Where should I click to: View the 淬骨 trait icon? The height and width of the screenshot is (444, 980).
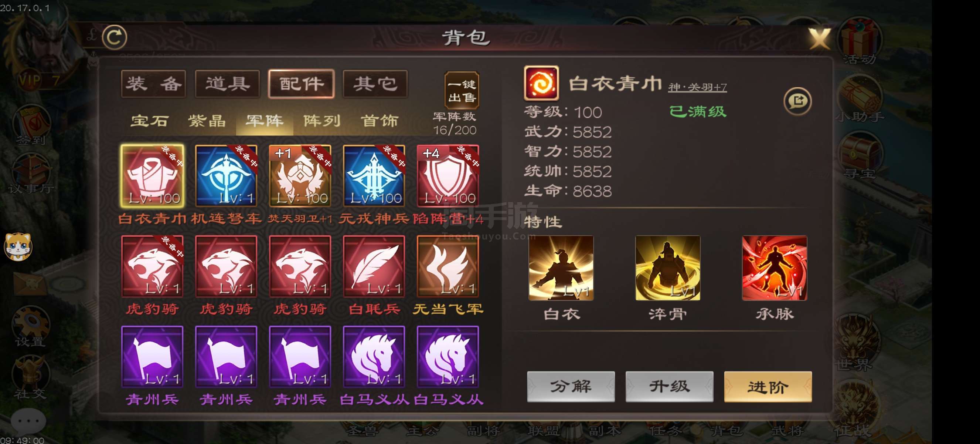668,268
